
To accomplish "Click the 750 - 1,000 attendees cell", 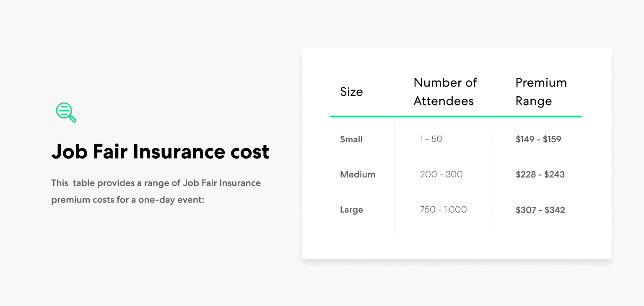I will [x=443, y=210].
